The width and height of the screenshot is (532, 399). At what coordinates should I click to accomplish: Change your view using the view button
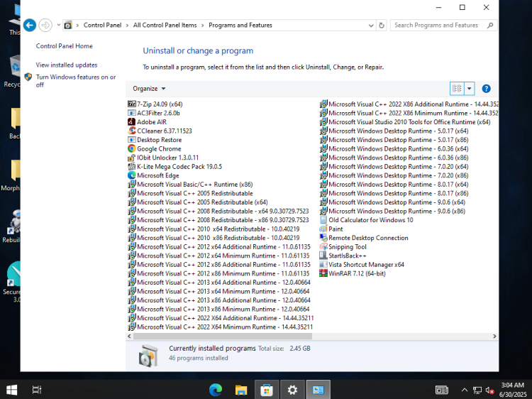click(x=457, y=89)
